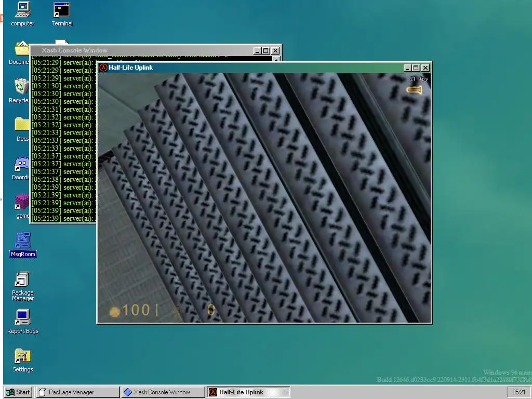Open the game cube shortcut icon
This screenshot has height=399, width=532.
click(x=22, y=206)
